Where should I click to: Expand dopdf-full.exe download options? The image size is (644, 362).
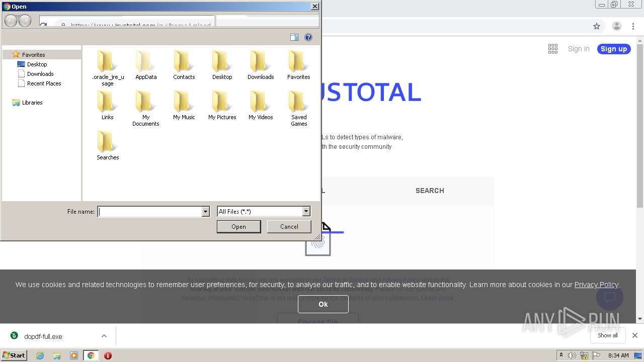(104, 336)
